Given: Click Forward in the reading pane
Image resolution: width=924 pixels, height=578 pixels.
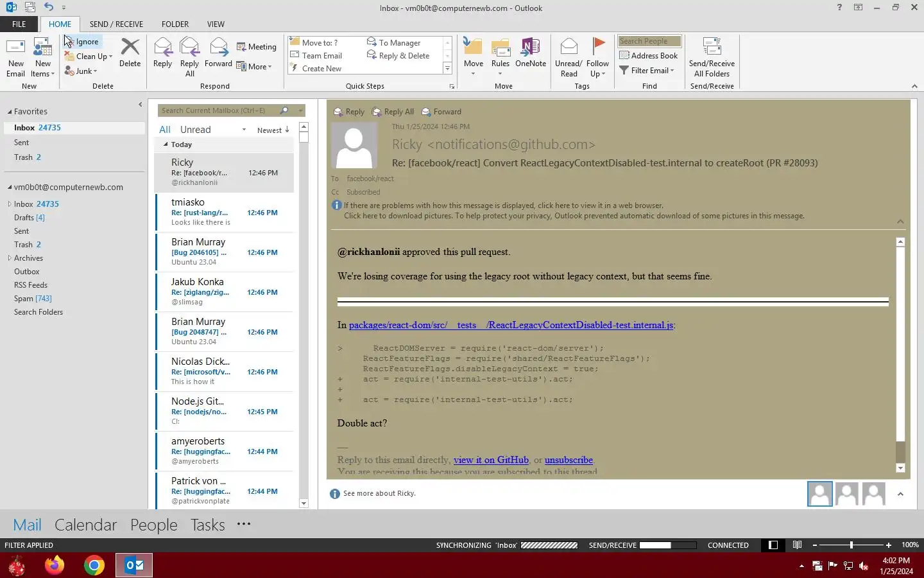Looking at the screenshot, I should pyautogui.click(x=441, y=112).
